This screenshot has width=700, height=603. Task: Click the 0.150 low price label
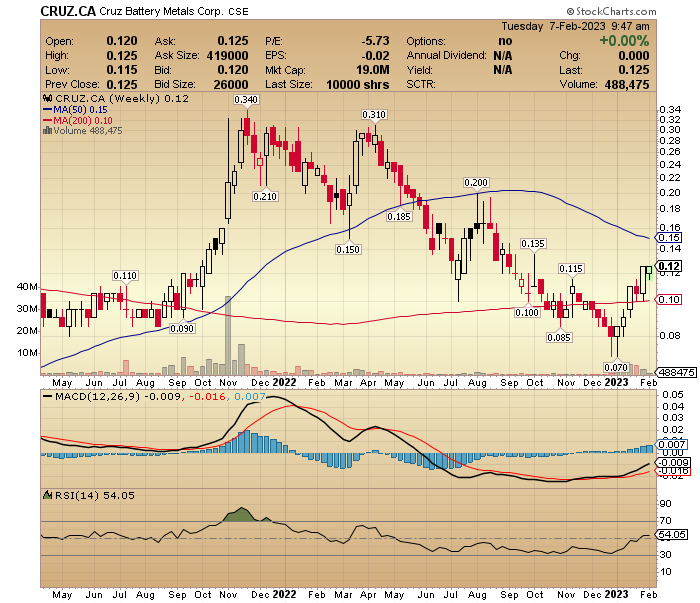(348, 250)
